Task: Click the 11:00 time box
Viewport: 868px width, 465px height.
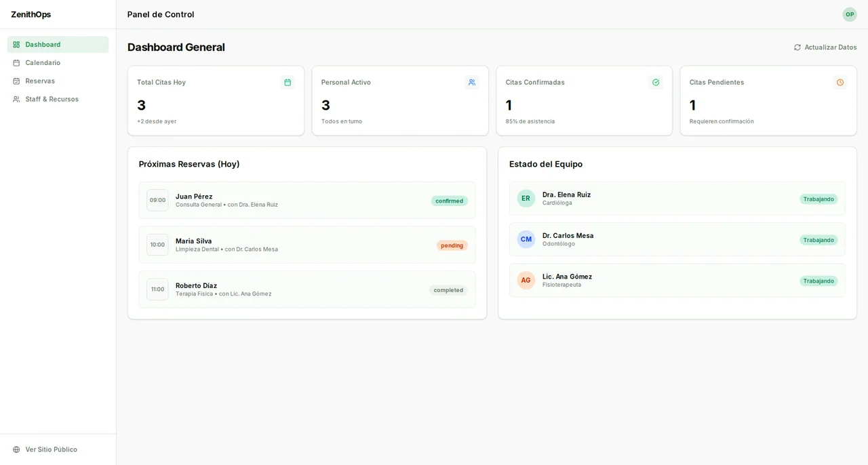Action: click(157, 289)
